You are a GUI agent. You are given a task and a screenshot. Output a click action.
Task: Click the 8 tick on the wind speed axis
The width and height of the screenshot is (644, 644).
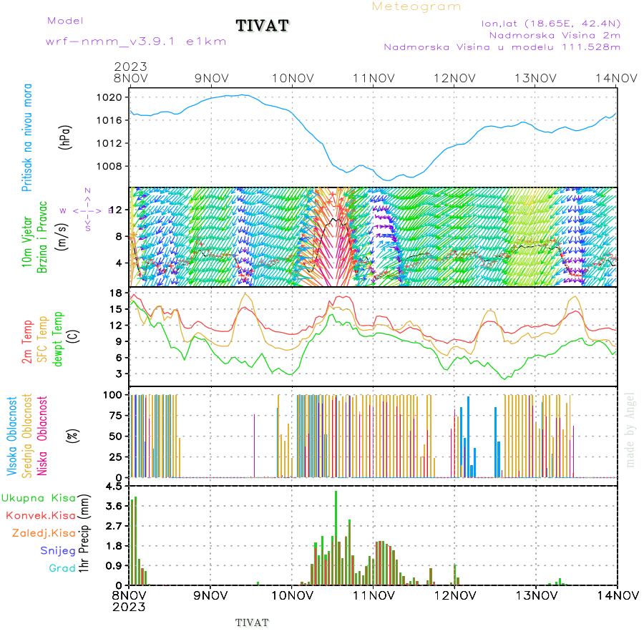tap(119, 237)
